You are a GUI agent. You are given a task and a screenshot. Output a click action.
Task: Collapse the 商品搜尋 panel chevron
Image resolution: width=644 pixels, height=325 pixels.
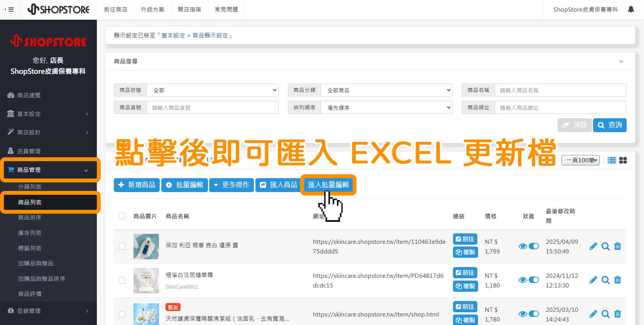tap(621, 61)
